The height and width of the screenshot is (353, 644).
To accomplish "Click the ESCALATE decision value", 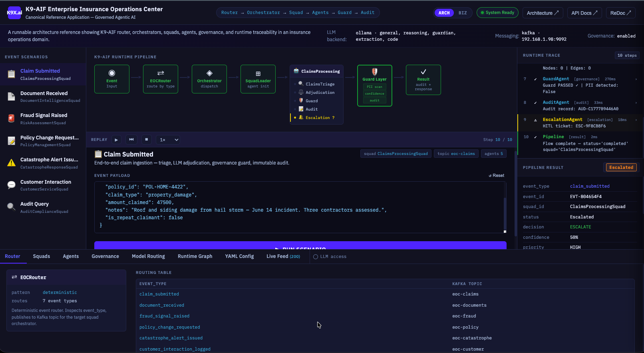I will pos(580,227).
